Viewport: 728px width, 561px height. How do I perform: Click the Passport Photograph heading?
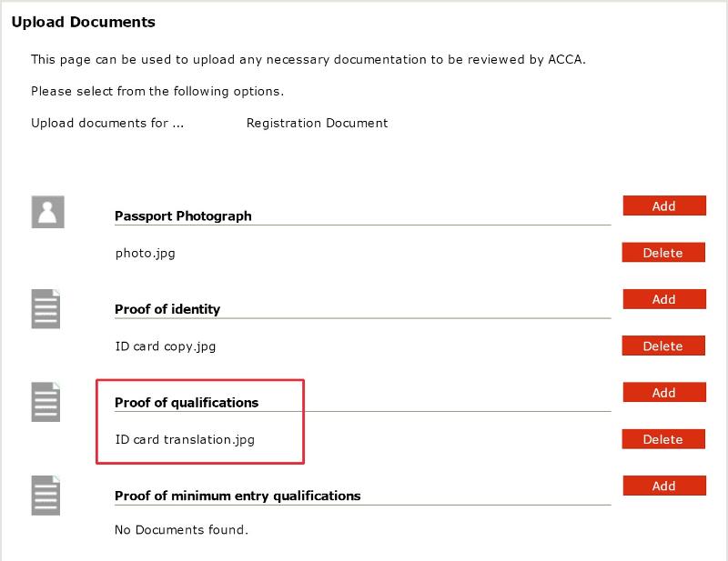point(183,216)
